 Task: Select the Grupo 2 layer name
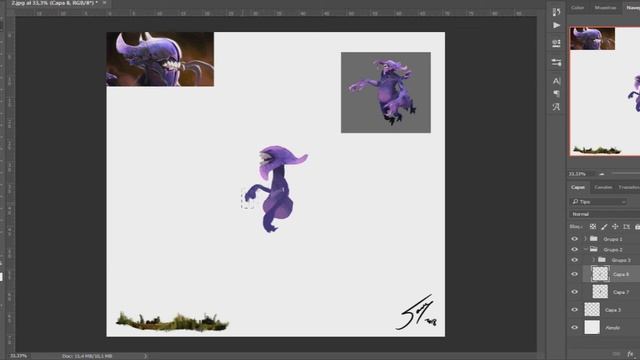click(x=613, y=249)
